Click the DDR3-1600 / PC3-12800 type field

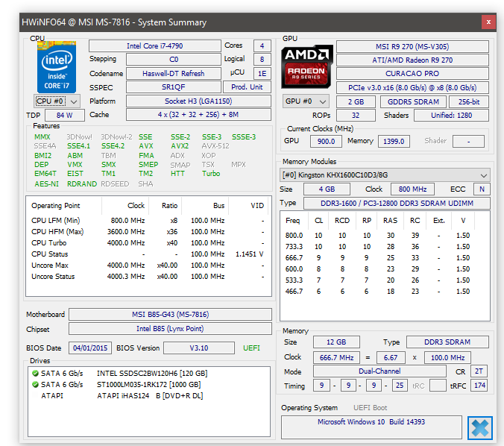397,204
